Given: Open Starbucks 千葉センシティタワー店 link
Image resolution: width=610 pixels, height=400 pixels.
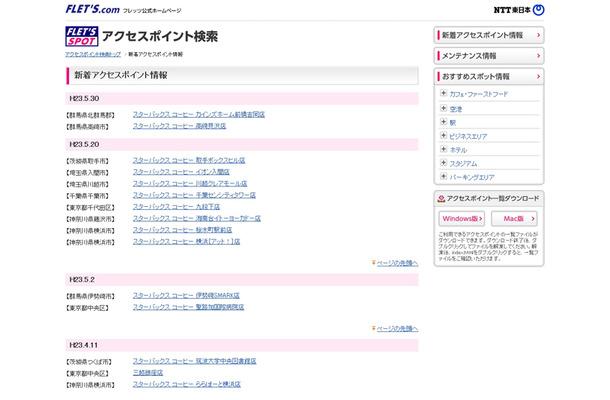Looking at the screenshot, I should (x=194, y=195).
